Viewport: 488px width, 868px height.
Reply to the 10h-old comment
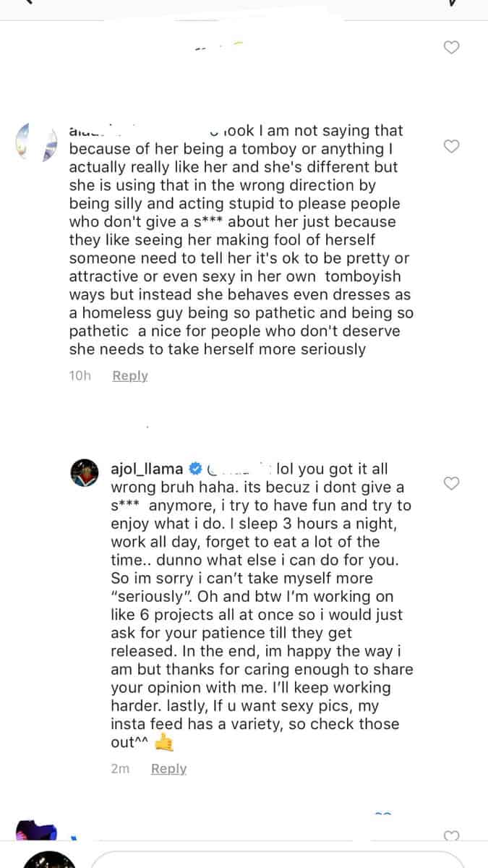click(x=130, y=375)
